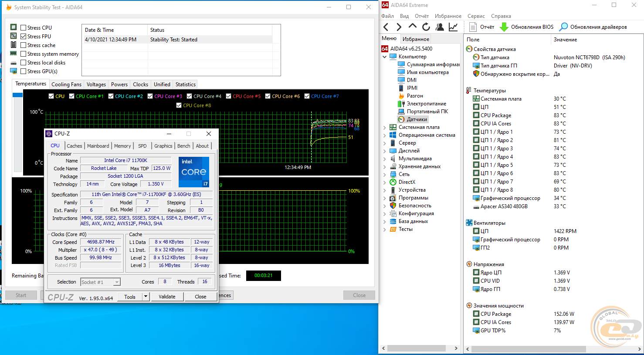Click the up-level arrow in AIDA64 toolbar
The width and height of the screenshot is (644, 355).
(412, 27)
